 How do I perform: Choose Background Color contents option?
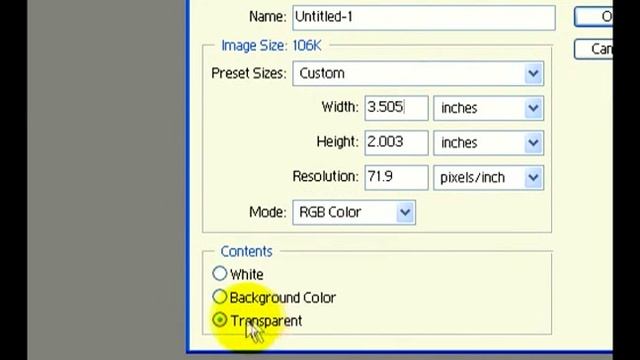coord(220,297)
